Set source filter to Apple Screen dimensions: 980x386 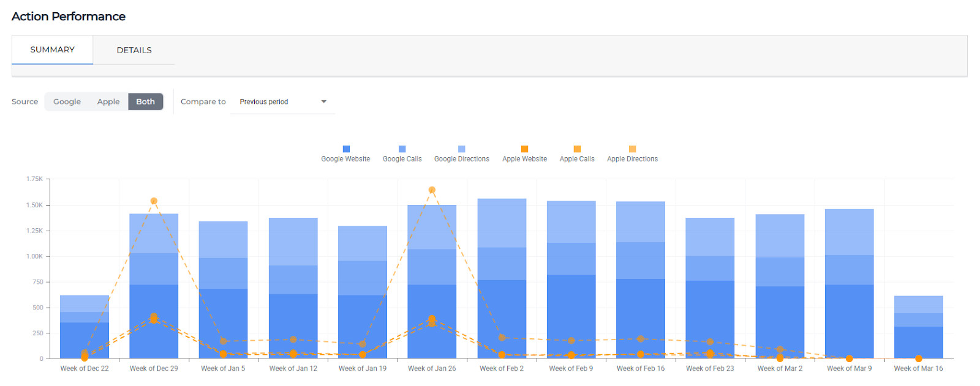[x=108, y=102]
